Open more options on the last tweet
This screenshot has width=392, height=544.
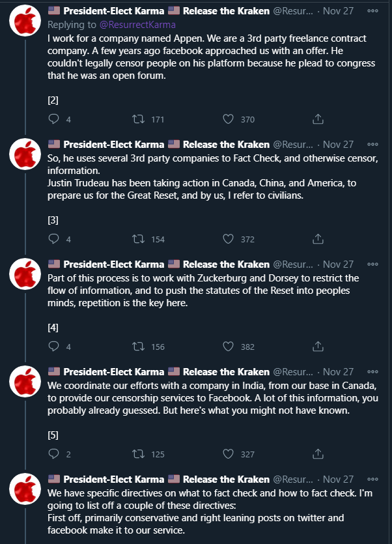click(372, 480)
